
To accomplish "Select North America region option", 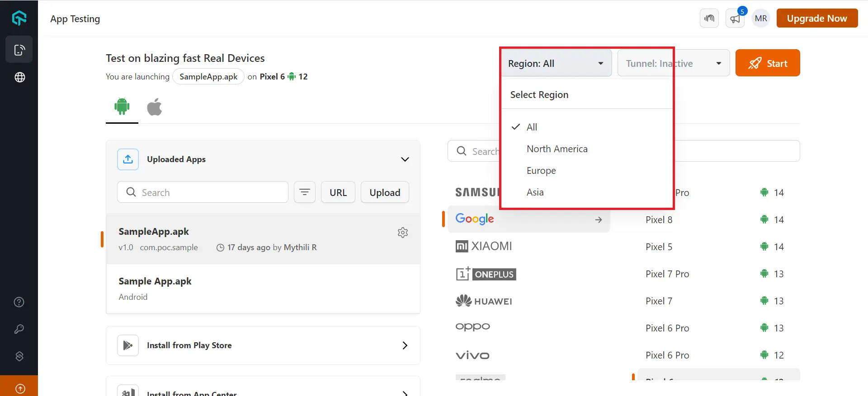I will click(557, 149).
